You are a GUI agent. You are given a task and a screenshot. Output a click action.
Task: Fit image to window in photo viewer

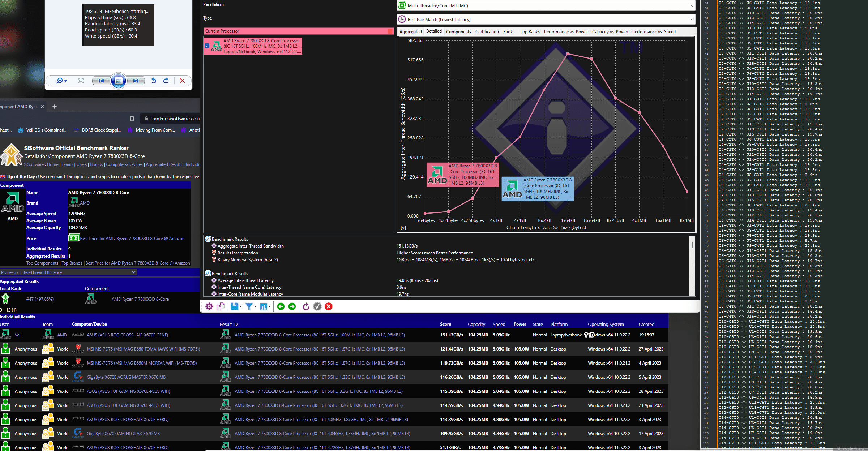pos(81,81)
